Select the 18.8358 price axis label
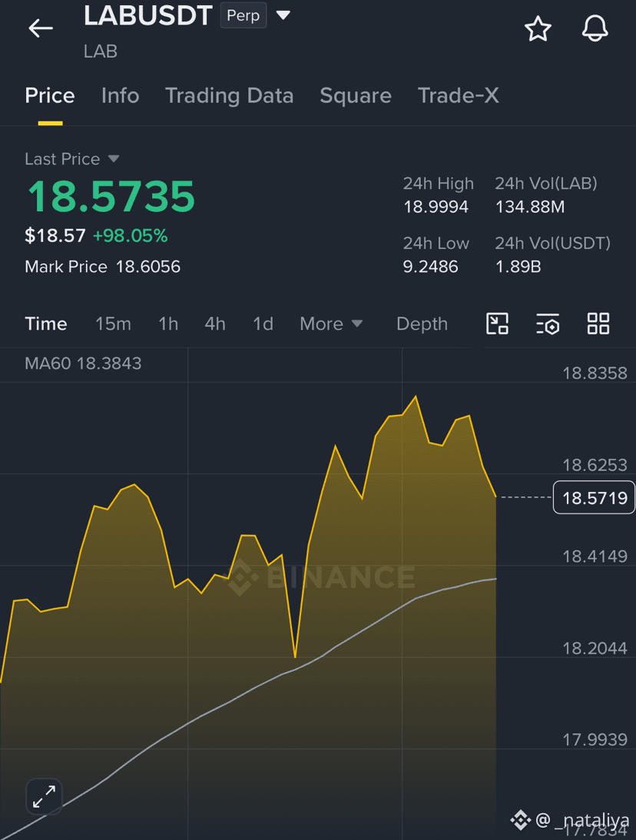Viewport: 636px width, 840px height. click(595, 373)
